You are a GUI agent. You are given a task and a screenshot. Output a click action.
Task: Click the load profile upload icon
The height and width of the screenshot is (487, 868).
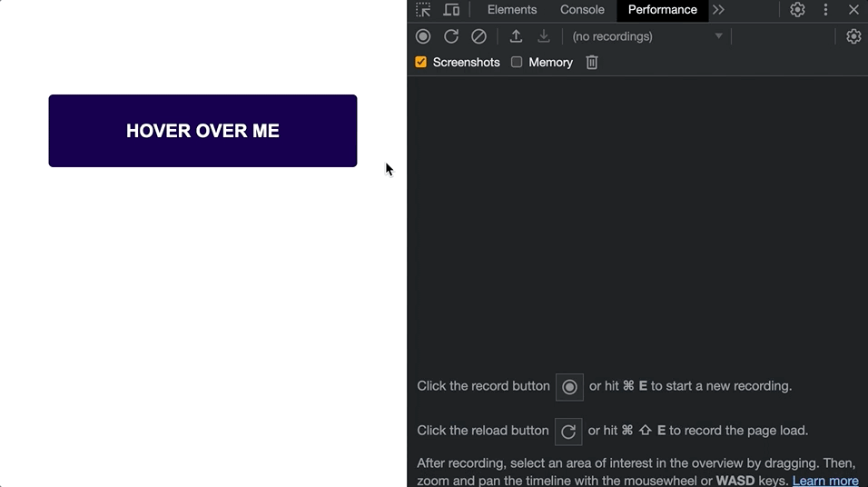(516, 36)
